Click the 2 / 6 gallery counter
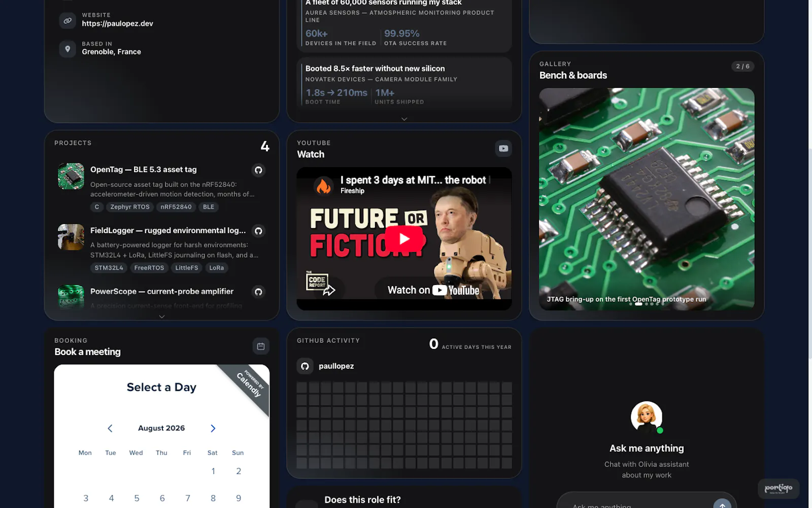Image resolution: width=812 pixels, height=508 pixels. (x=743, y=67)
